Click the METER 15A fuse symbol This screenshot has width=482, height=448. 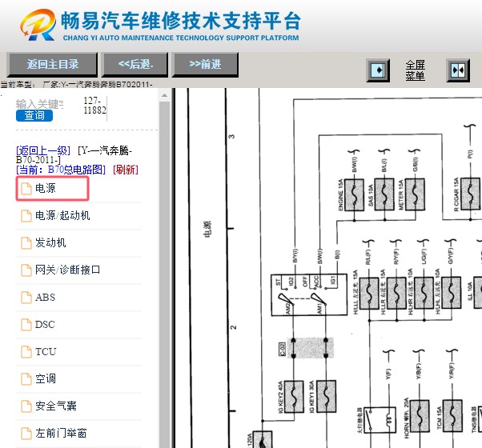tap(415, 195)
